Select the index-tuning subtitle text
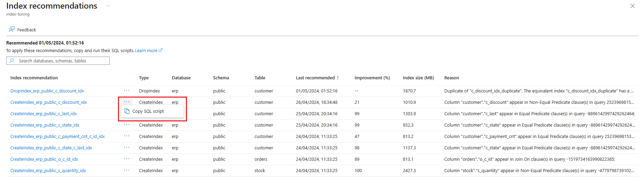The image size is (644, 179). click(18, 14)
